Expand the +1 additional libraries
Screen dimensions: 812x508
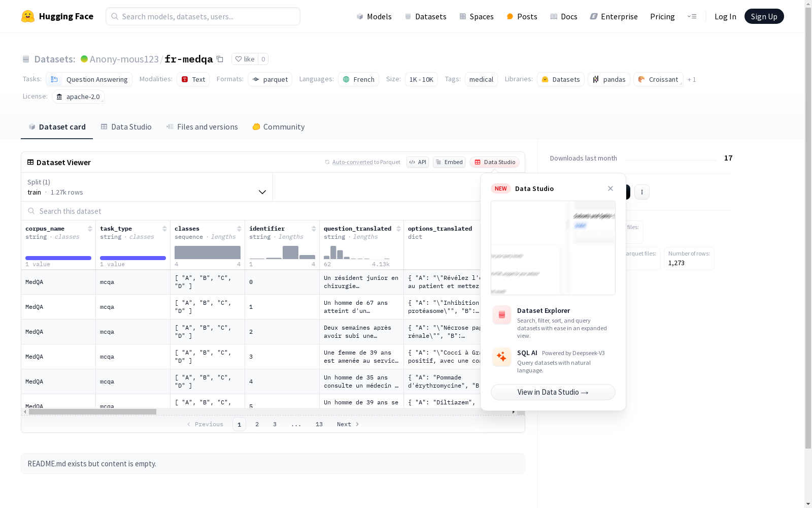(692, 79)
